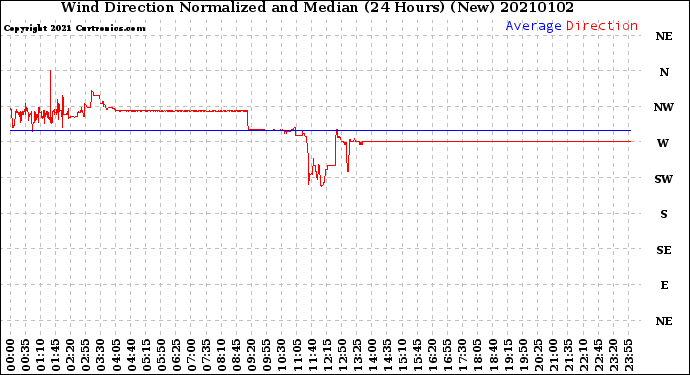
Task: Click the chart title text
Action: 317,7
